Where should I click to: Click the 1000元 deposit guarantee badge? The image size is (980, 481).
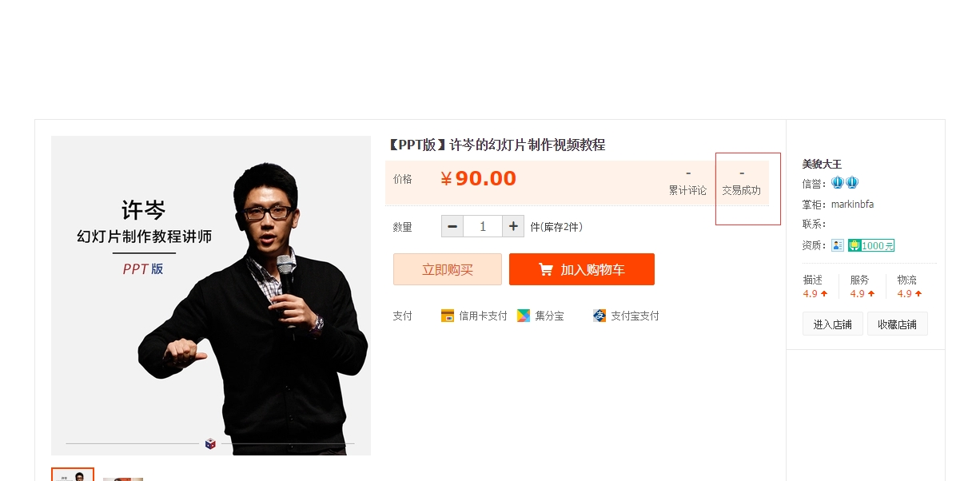[x=871, y=245]
